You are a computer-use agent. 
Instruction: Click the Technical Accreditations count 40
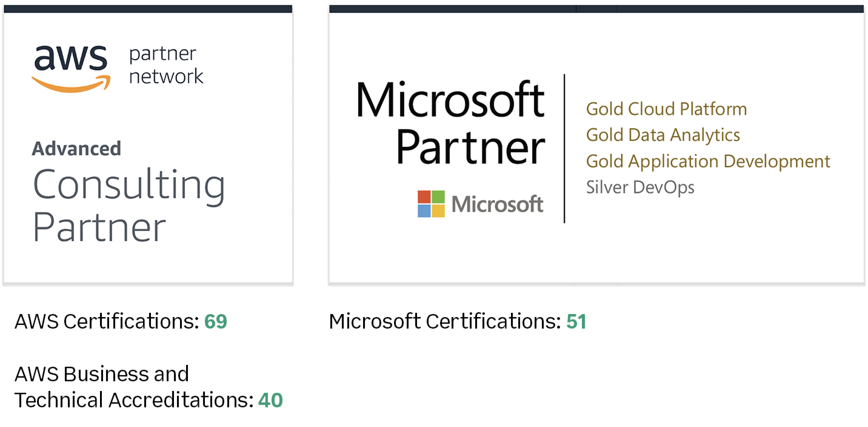click(270, 400)
